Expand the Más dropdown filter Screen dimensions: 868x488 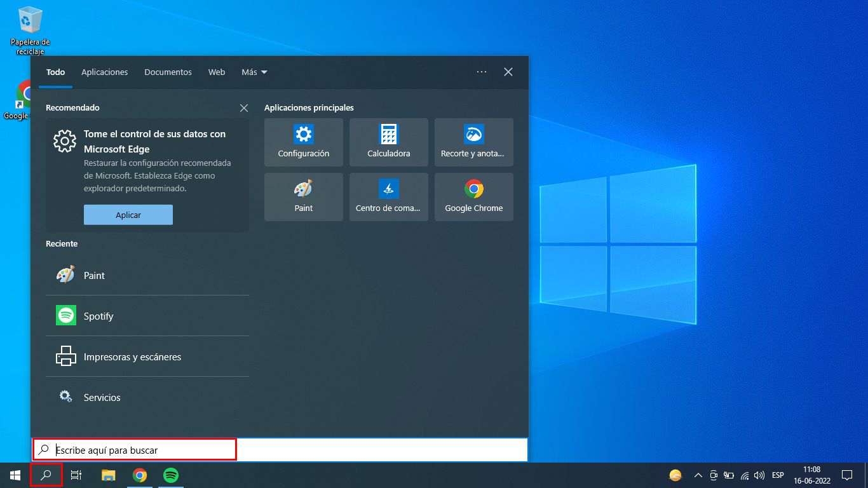point(254,72)
